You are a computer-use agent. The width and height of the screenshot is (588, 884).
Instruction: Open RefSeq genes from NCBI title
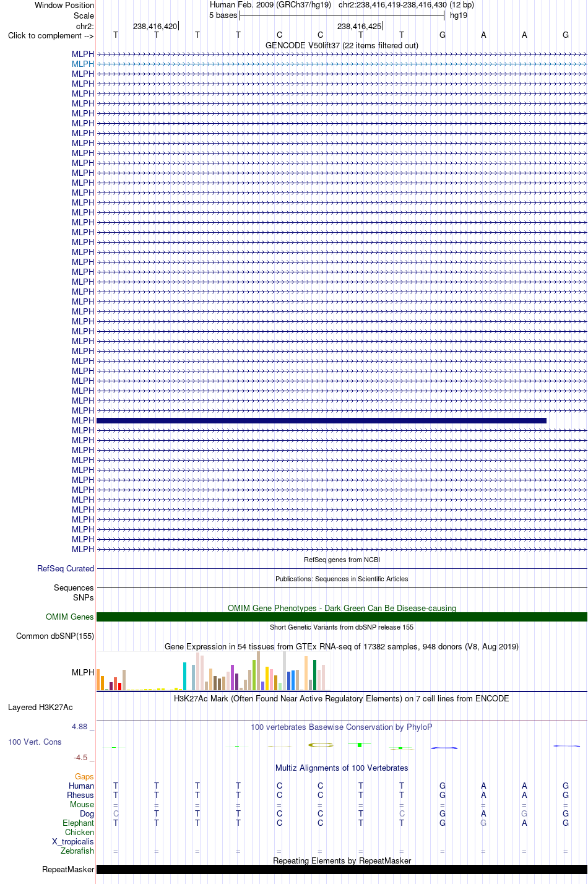pyautogui.click(x=342, y=560)
